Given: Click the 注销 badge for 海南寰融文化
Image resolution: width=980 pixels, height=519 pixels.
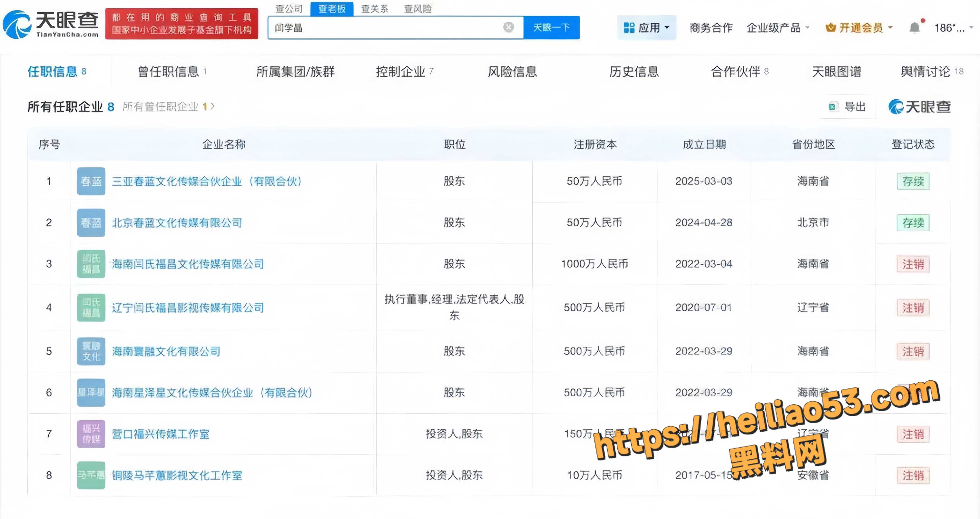Looking at the screenshot, I should pos(913,351).
